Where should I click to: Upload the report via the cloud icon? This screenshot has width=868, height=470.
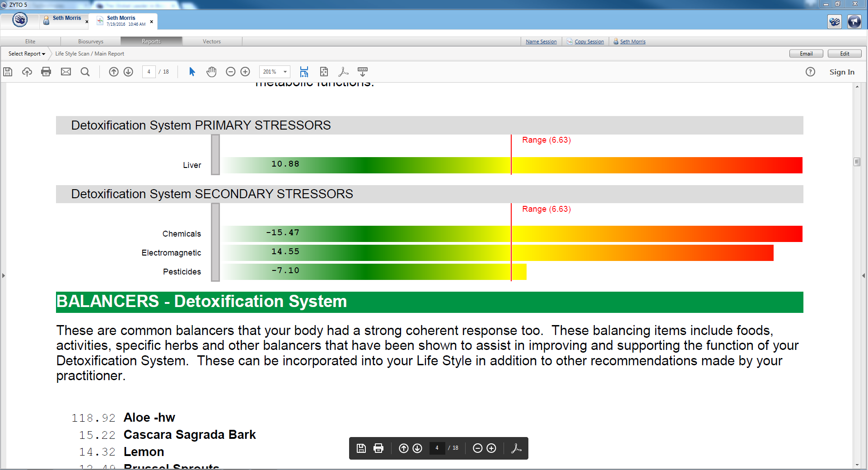(27, 72)
